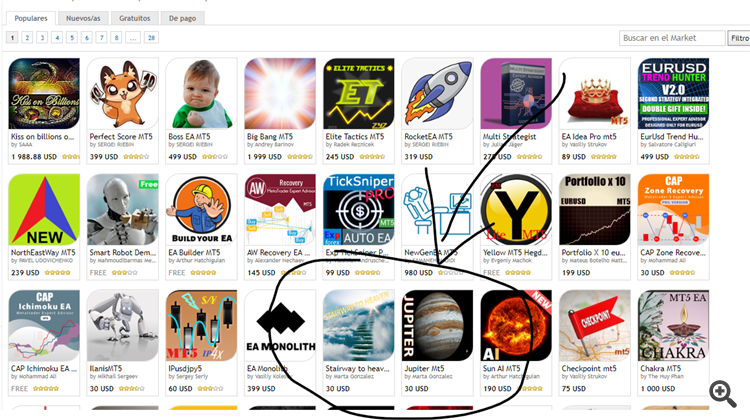750x420 pixels.
Task: Open the RocketEA MT5 rocket icon
Action: point(437,94)
